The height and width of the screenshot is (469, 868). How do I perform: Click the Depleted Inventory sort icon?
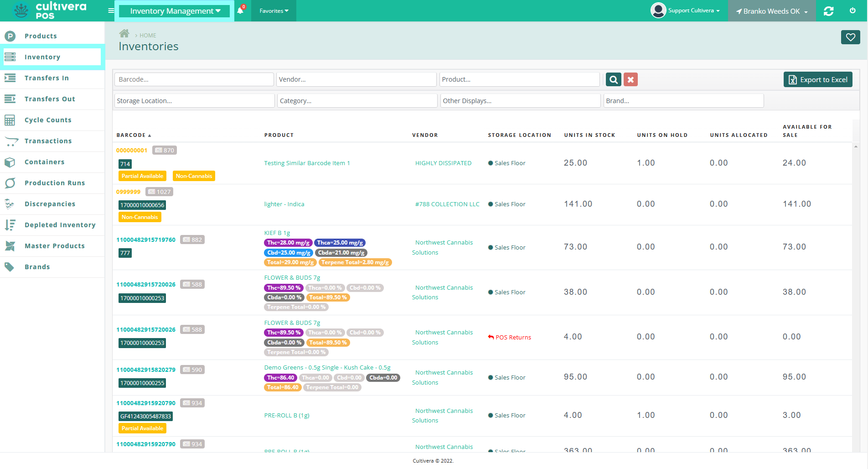(10, 225)
